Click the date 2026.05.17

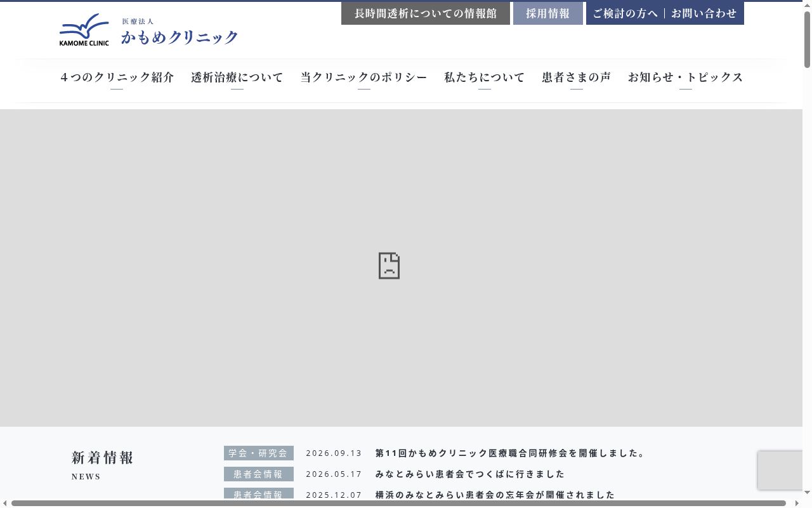[334, 474]
